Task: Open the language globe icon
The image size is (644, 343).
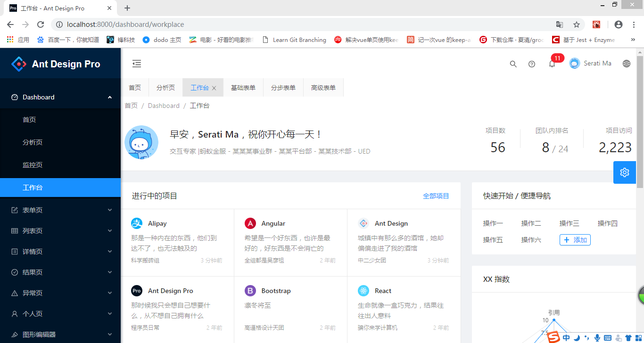Action: point(627,64)
